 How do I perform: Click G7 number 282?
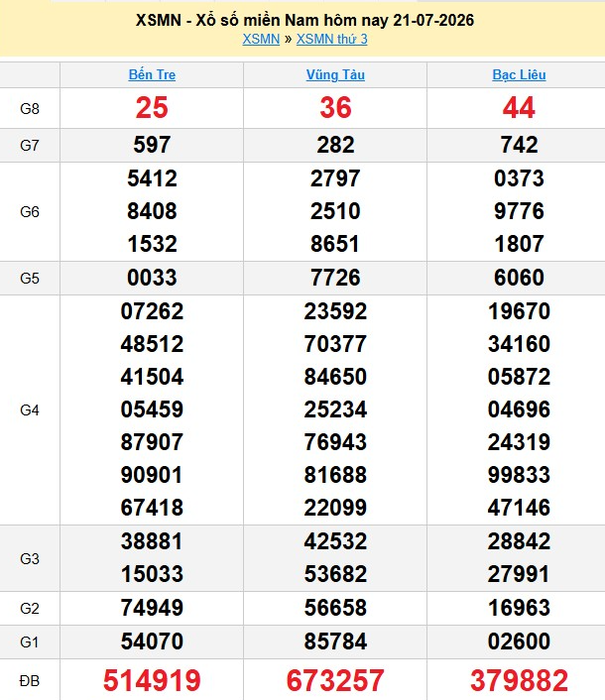point(335,145)
